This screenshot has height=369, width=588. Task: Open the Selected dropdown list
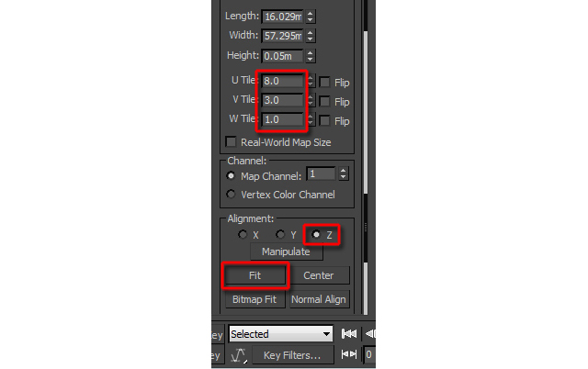(x=280, y=333)
